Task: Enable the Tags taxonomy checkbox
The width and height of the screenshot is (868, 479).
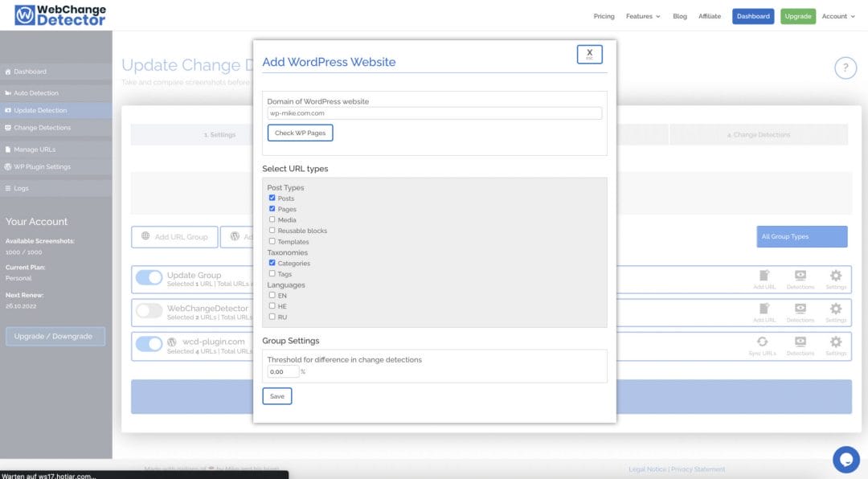Action: click(272, 273)
